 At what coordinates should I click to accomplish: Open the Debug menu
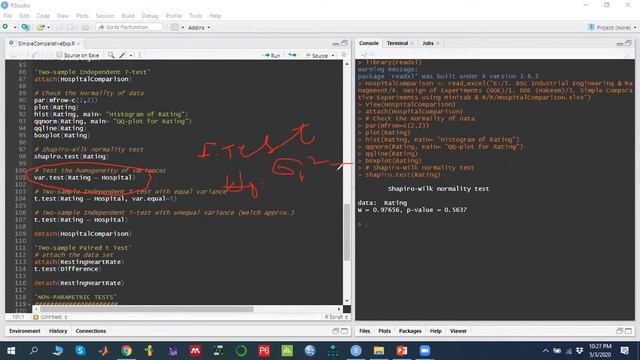point(150,16)
